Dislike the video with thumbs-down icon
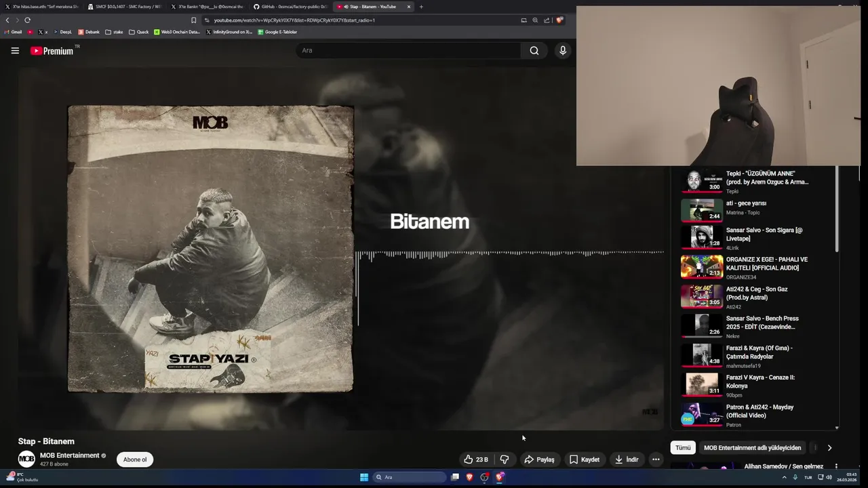This screenshot has height=488, width=868. click(505, 460)
